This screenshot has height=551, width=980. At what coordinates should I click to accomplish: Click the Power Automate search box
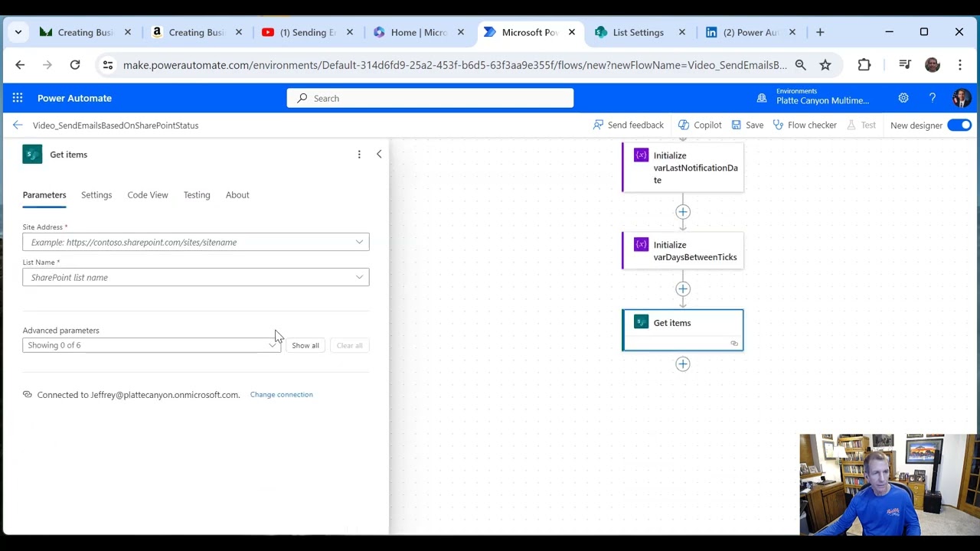click(430, 98)
